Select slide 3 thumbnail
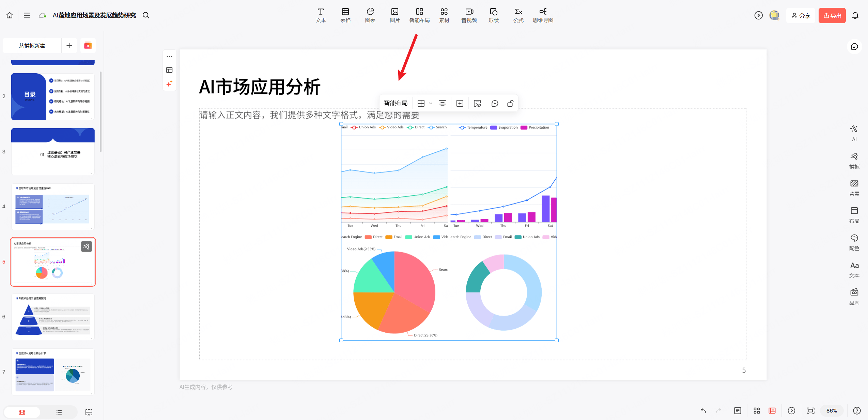This screenshot has width=868, height=420. coord(53,152)
